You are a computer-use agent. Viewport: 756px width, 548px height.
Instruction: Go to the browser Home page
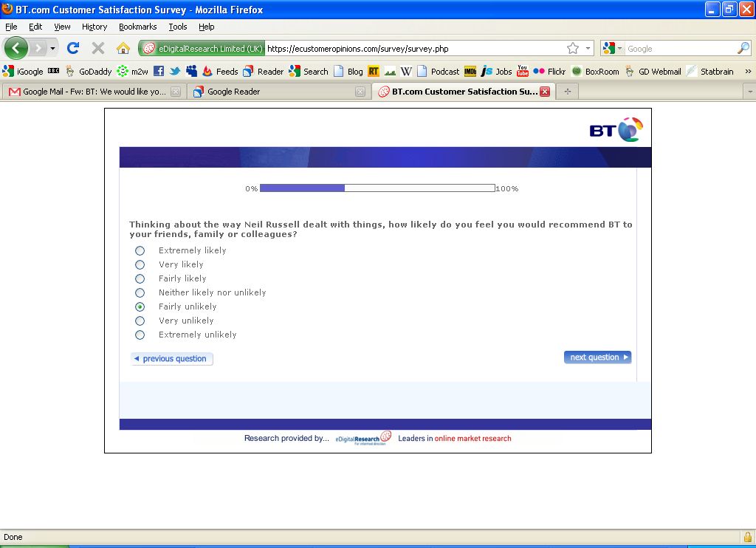(x=123, y=49)
